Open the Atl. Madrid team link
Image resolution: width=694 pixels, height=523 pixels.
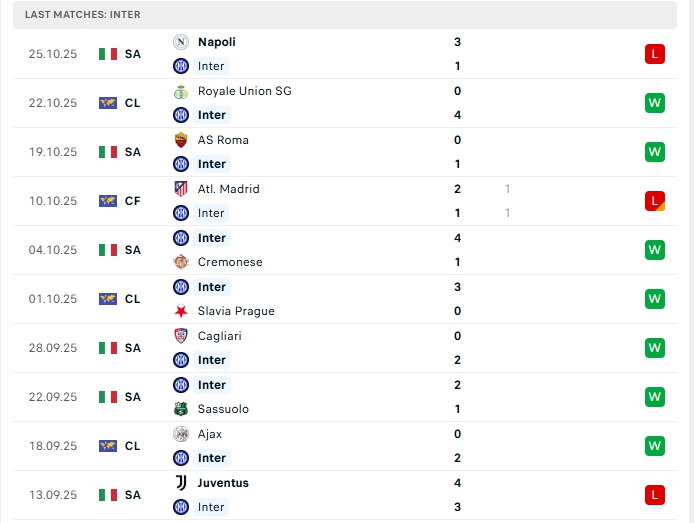click(x=229, y=189)
